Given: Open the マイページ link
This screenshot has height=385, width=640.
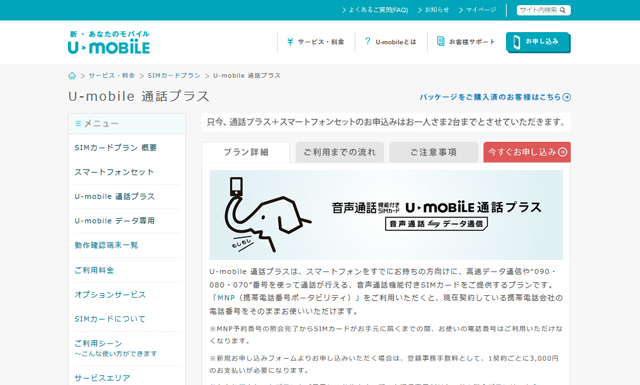Looking at the screenshot, I should (x=478, y=10).
